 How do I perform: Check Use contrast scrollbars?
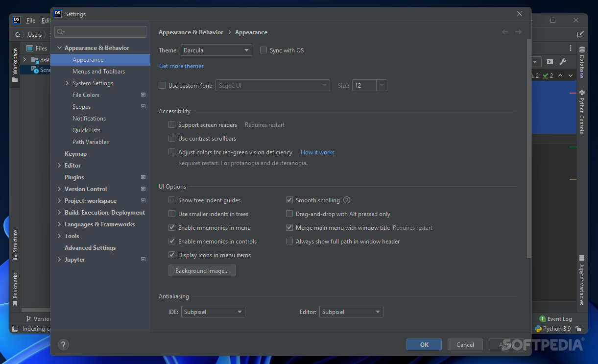tap(172, 138)
